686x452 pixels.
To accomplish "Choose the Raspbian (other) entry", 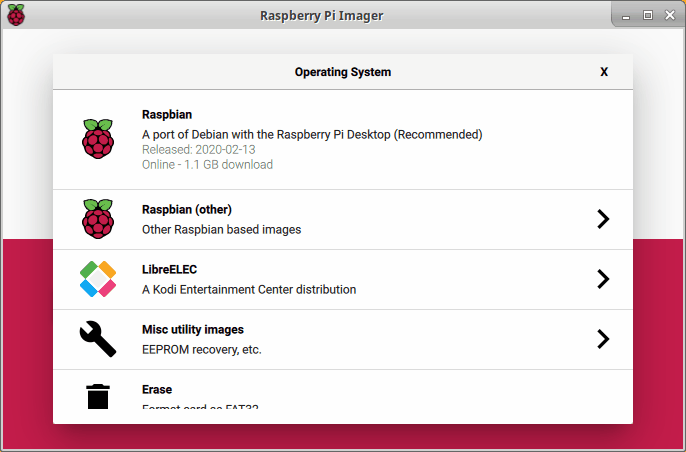I will pyautogui.click(x=220, y=219).
